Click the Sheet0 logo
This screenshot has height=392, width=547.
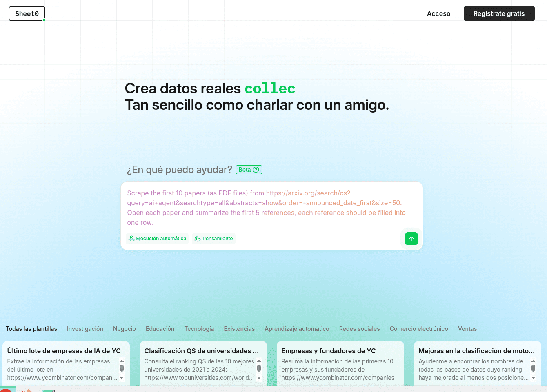coord(27,13)
